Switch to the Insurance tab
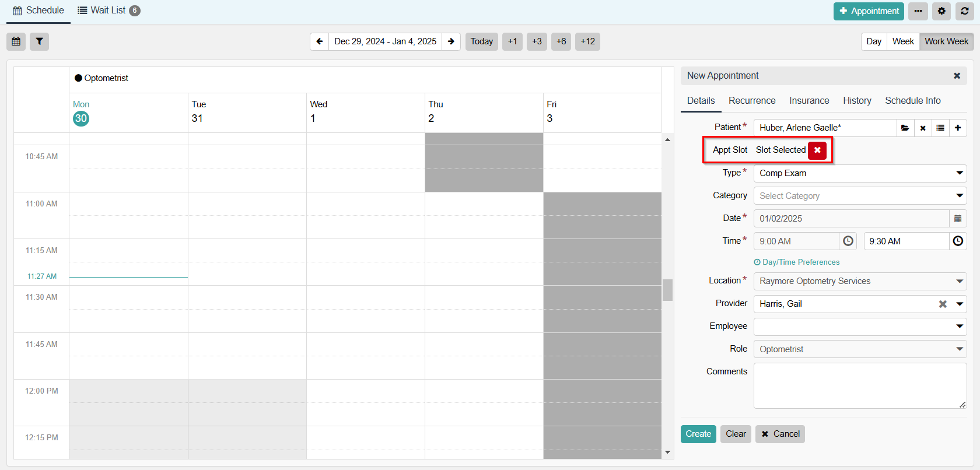 pos(809,101)
